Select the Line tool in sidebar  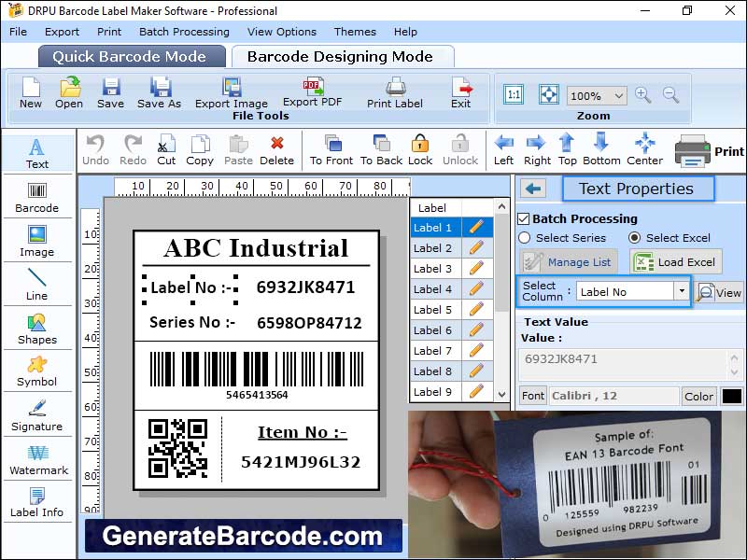[37, 285]
